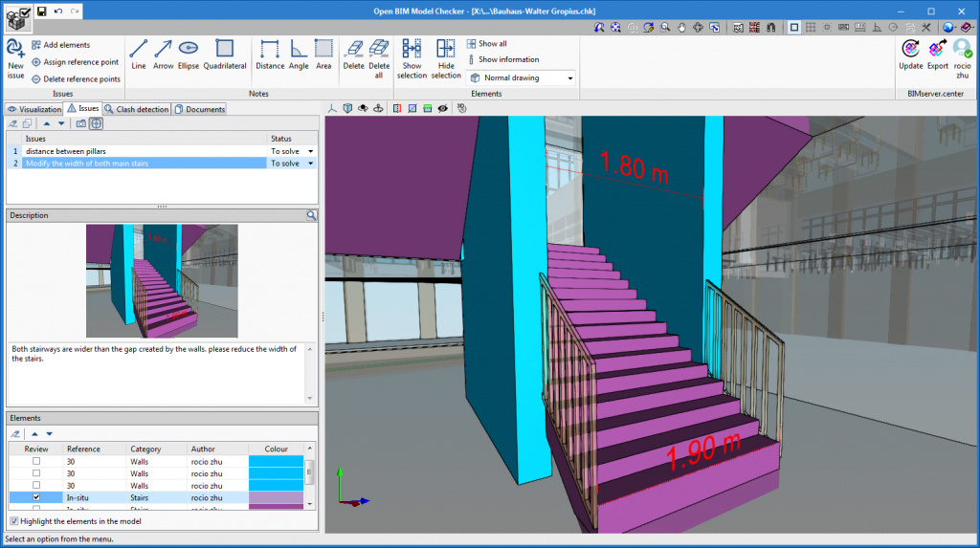The image size is (980, 548).
Task: Check Review box for third Walls row
Action: (x=36, y=485)
